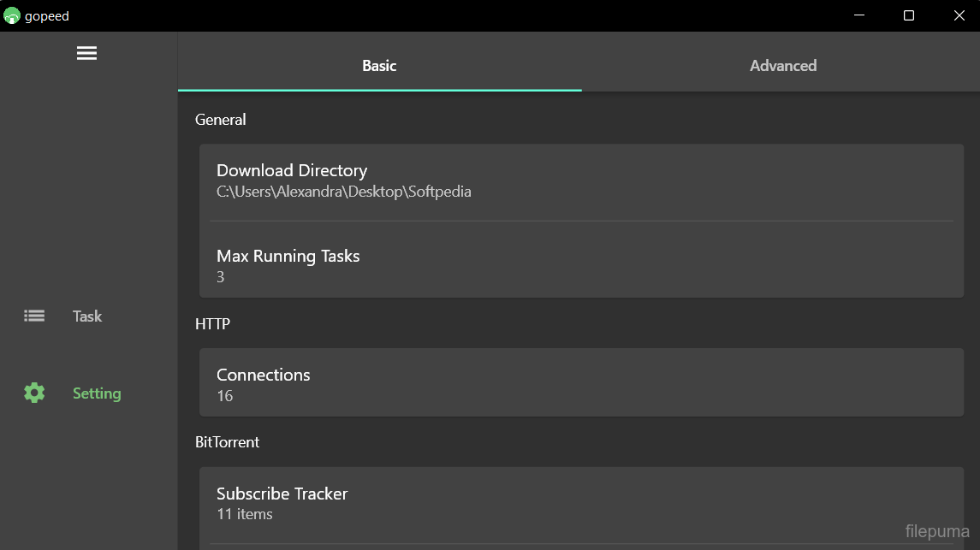Click the General section heading
The width and height of the screenshot is (980, 550).
[x=220, y=120]
